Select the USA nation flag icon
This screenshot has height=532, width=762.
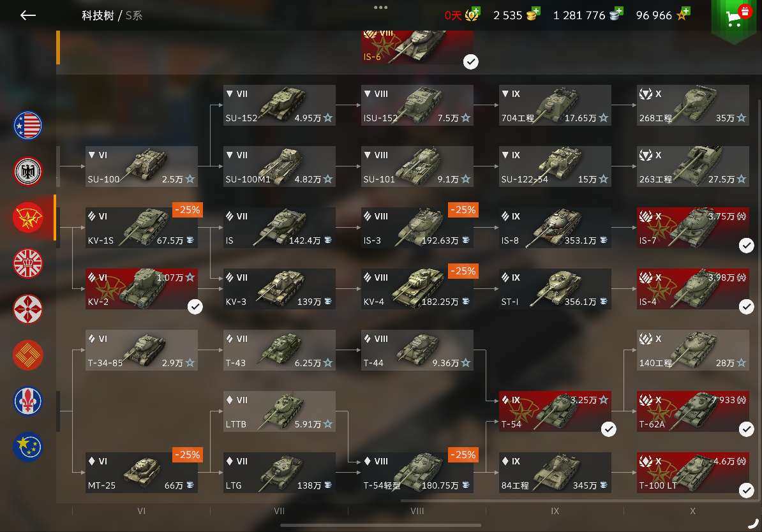(27, 126)
